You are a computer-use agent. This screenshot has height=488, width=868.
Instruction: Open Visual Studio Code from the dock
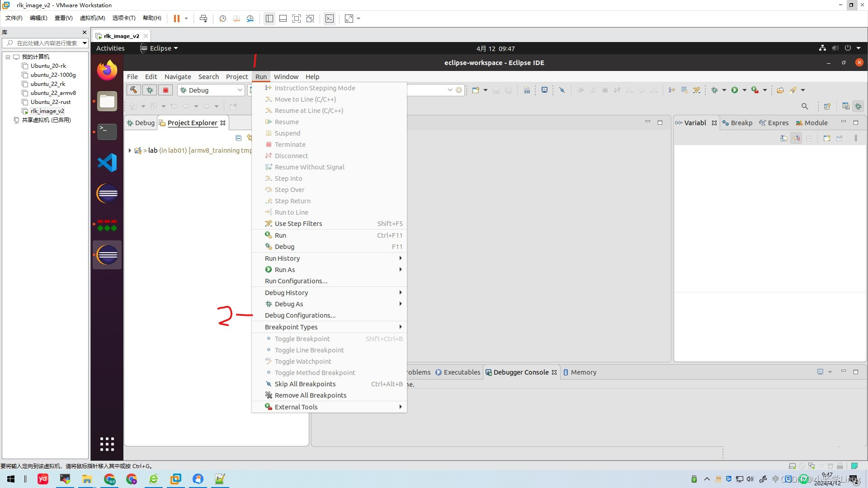click(107, 163)
